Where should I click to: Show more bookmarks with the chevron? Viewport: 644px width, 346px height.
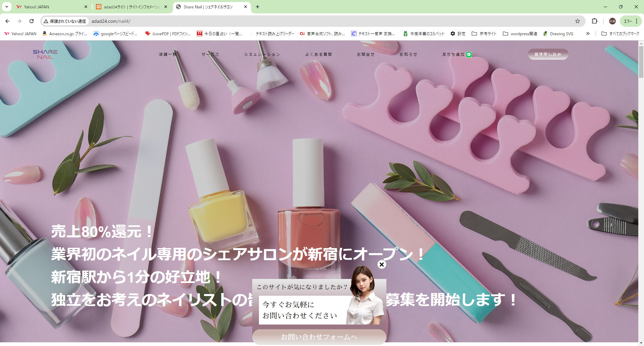click(588, 34)
